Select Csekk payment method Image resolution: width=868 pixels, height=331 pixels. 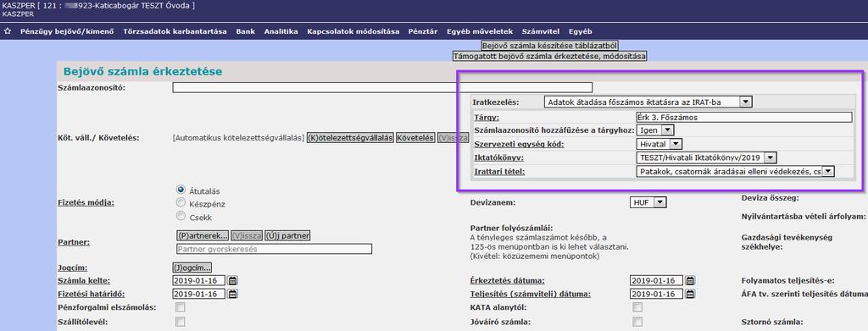180,216
